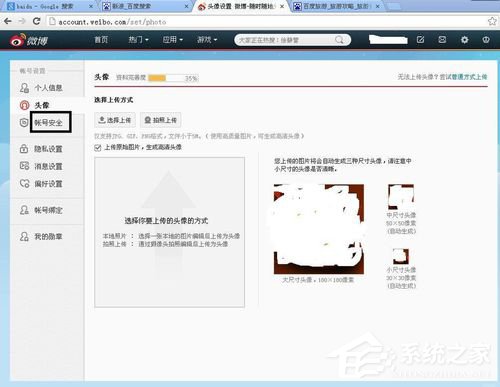Image resolution: width=500 pixels, height=387 pixels.
Task: Close the 百度旅游 tab
Action: point(377,6)
